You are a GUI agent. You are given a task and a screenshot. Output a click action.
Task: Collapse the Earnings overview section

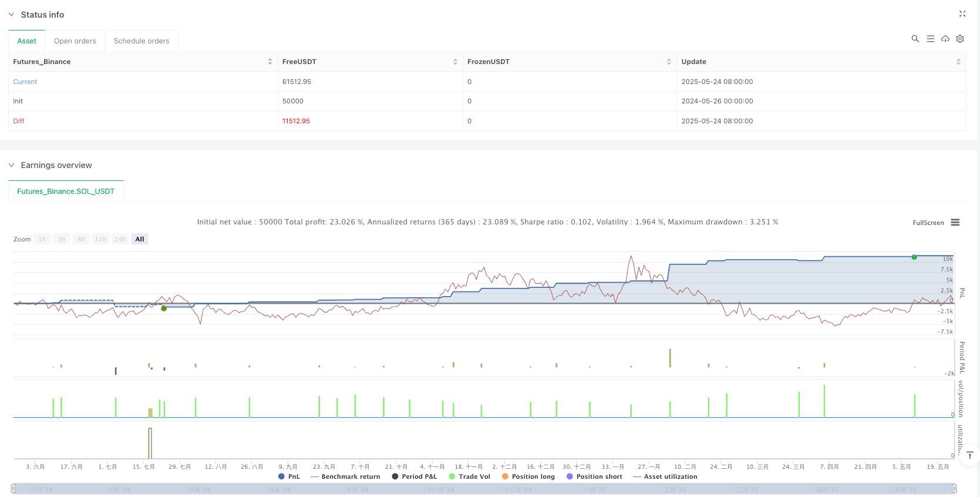(x=11, y=165)
